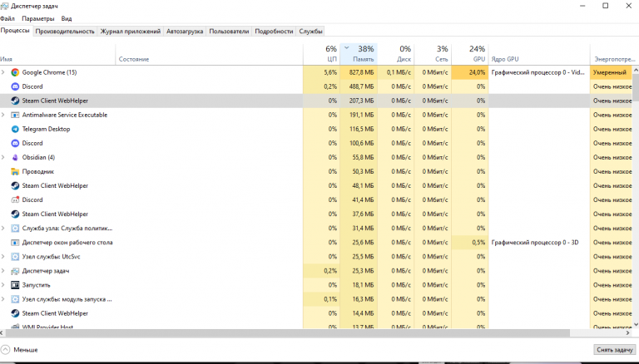Switch to the Автозагрузка tab
This screenshot has height=364, width=639.
coord(185,32)
